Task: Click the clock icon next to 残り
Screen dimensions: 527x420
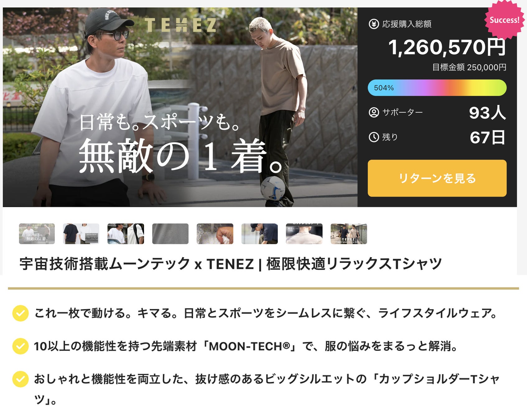Action: point(374,137)
